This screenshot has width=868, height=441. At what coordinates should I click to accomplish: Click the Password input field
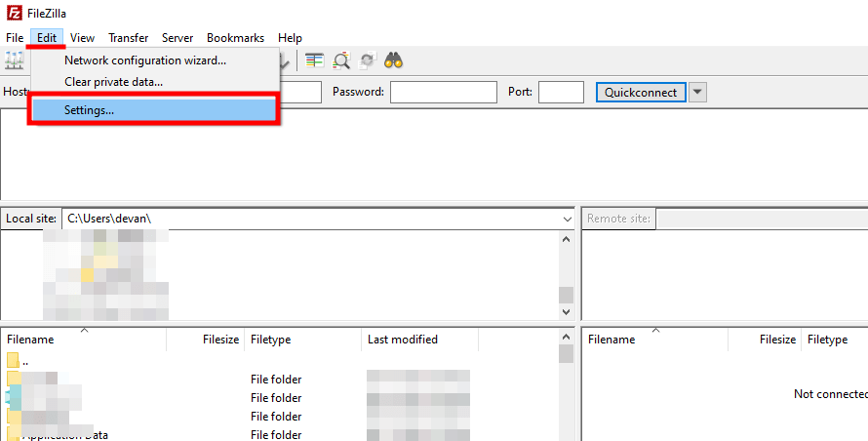coord(444,93)
